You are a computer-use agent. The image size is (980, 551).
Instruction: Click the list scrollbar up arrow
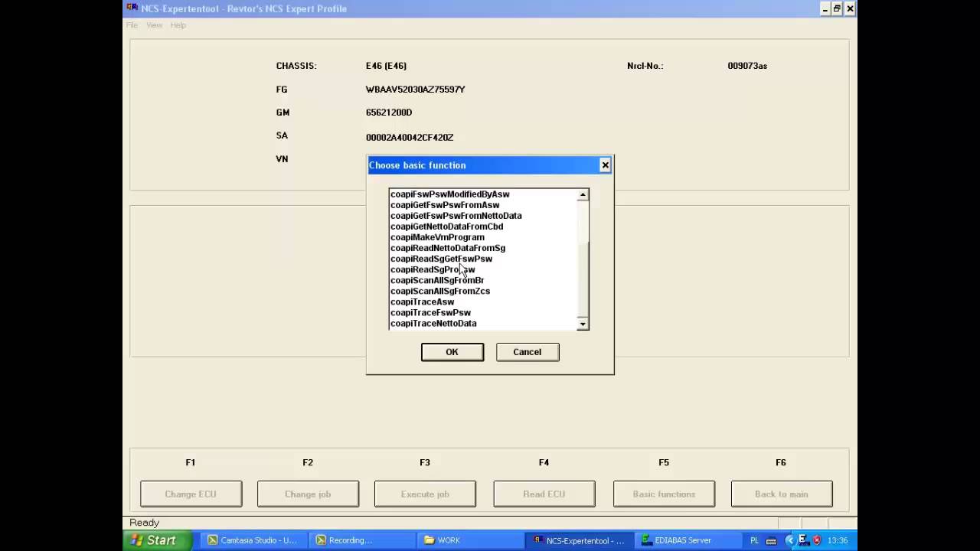[x=583, y=195]
